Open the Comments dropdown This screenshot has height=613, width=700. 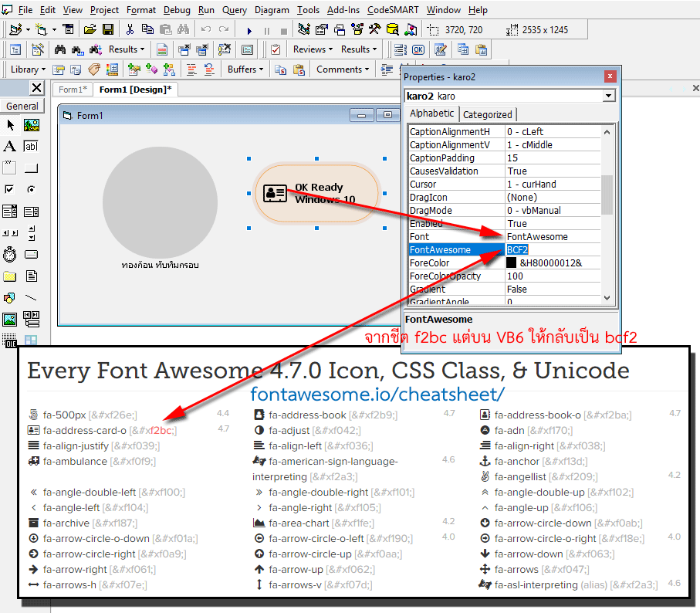(x=343, y=69)
